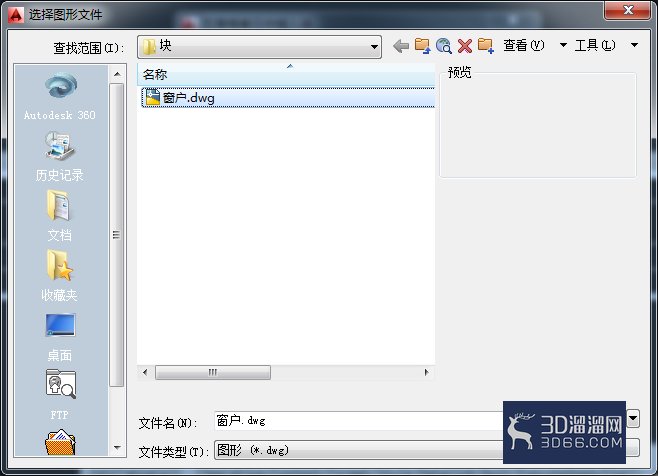The height and width of the screenshot is (476, 658).
Task: Open the 历史记录 history location
Action: coord(60,156)
